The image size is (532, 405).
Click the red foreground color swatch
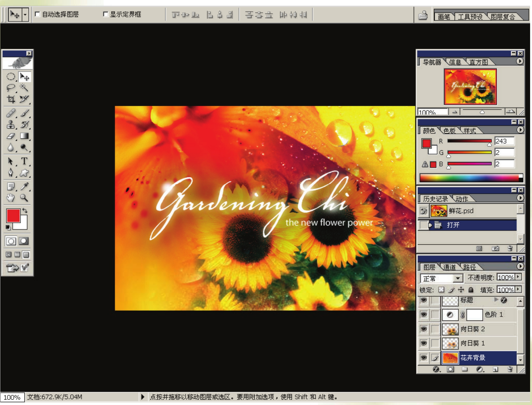[x=13, y=215]
